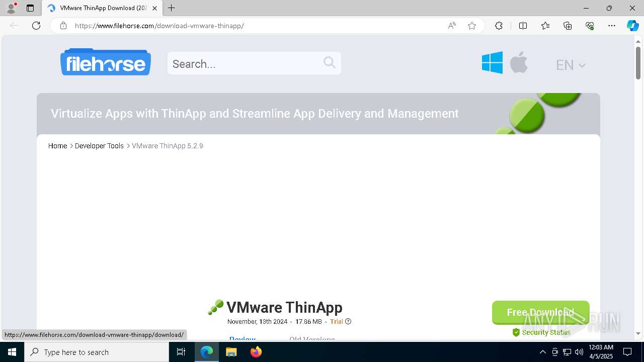Open the Home breadcrumb link
This screenshot has height=362, width=644.
[x=57, y=146]
